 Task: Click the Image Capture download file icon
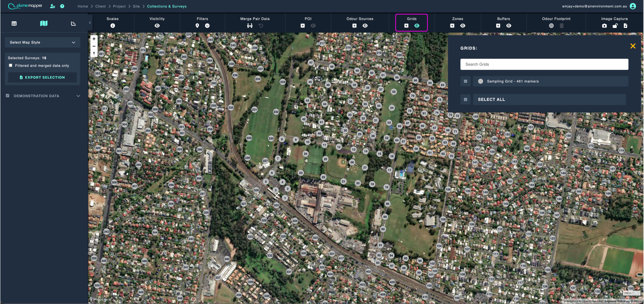[625, 26]
